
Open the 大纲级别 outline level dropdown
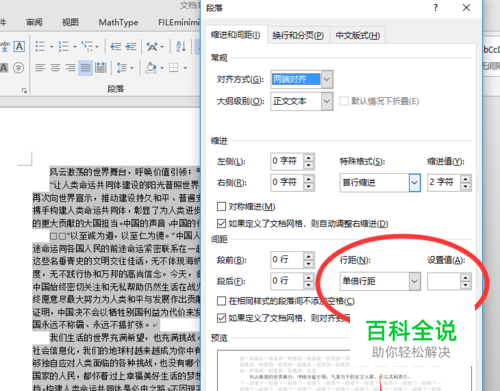coord(327,101)
